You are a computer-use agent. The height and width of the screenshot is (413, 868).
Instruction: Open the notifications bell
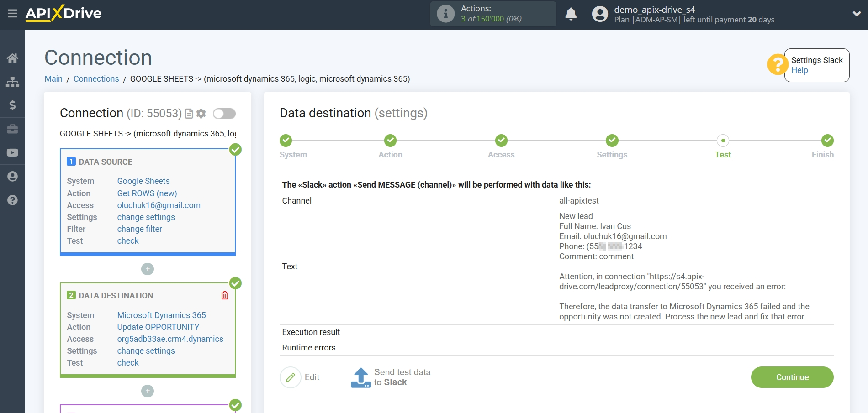tap(571, 14)
